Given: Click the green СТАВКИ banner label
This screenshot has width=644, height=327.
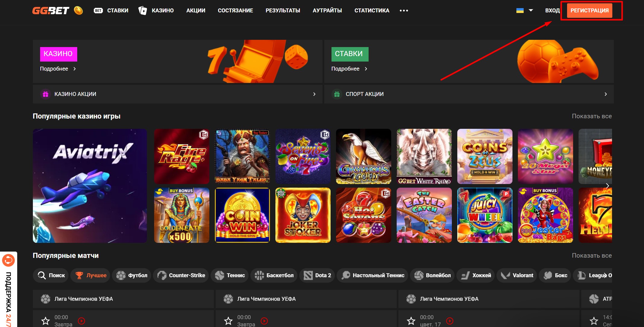Looking at the screenshot, I should [350, 54].
